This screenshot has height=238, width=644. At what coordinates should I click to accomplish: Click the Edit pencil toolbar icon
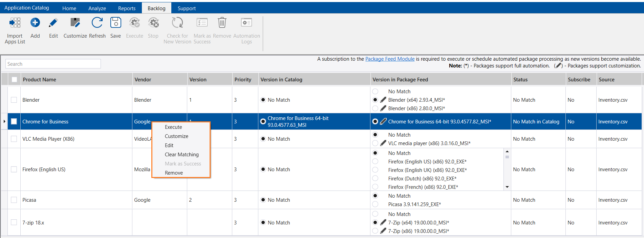click(53, 23)
